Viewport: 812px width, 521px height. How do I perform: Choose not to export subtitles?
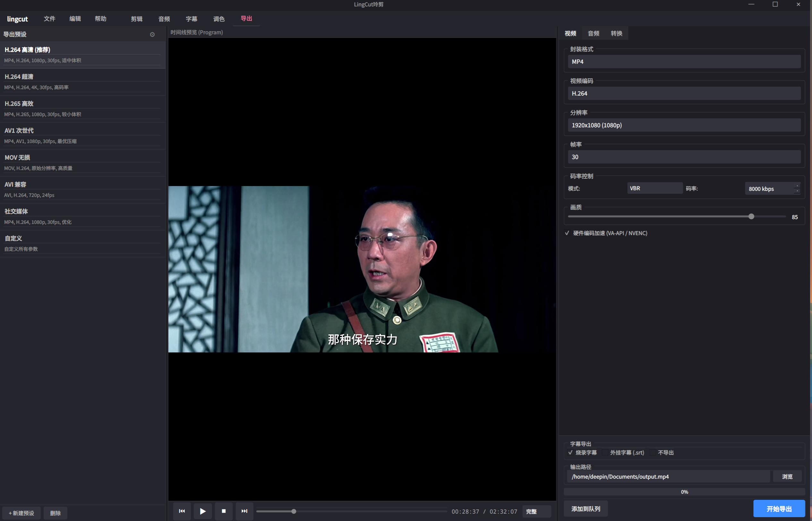click(x=653, y=453)
